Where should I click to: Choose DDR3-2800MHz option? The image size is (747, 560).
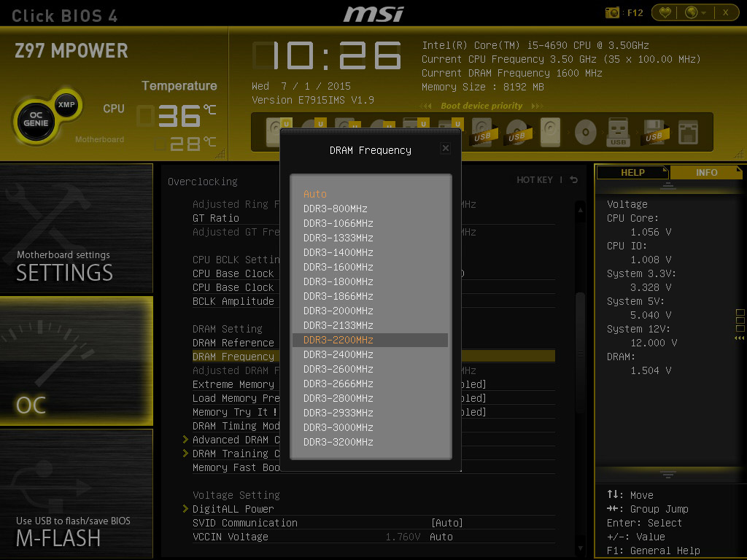tap(338, 398)
